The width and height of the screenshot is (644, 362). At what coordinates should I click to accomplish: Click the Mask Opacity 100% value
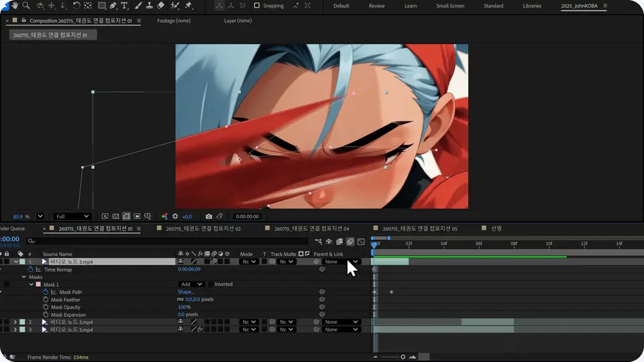tap(184, 306)
